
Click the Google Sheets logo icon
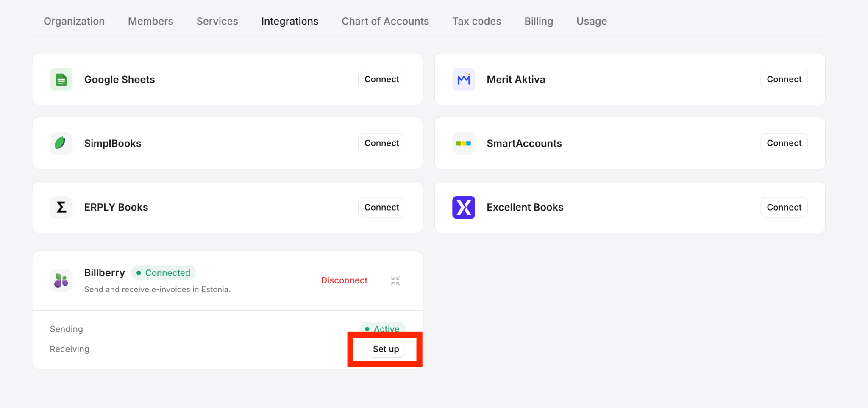61,79
